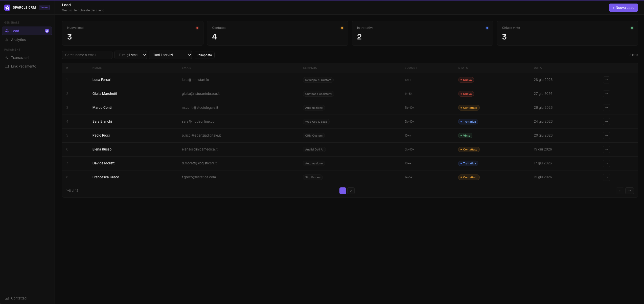Image resolution: width=644 pixels, height=304 pixels.
Task: Click the Lead people icon in sidebar
Action: point(7,31)
